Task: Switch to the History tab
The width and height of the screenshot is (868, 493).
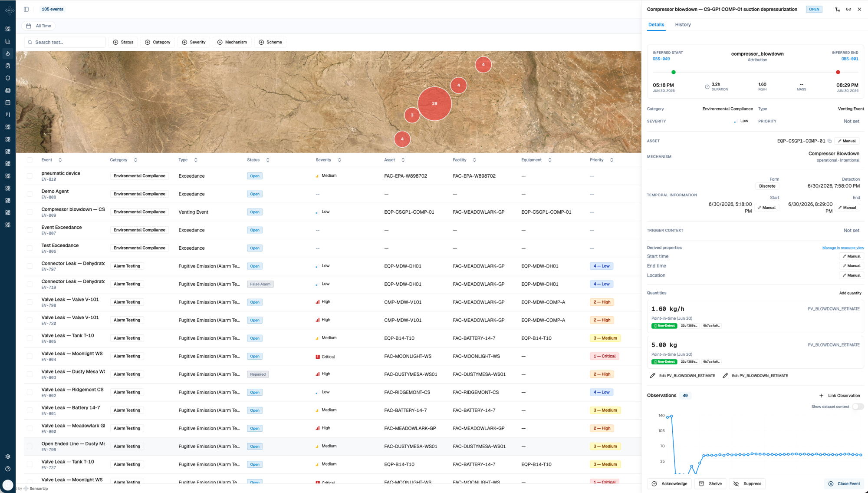Action: click(x=683, y=25)
